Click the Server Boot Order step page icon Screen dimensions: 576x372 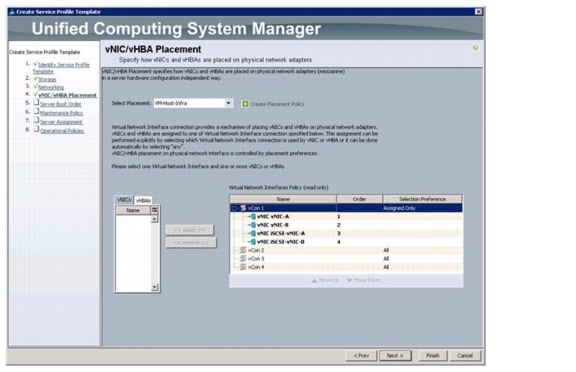click(x=36, y=102)
